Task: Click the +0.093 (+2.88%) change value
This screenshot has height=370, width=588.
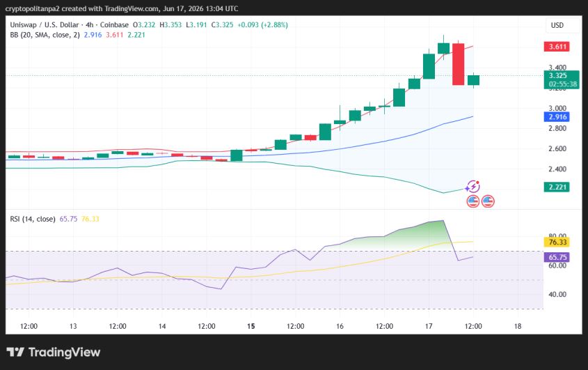Action: click(263, 25)
